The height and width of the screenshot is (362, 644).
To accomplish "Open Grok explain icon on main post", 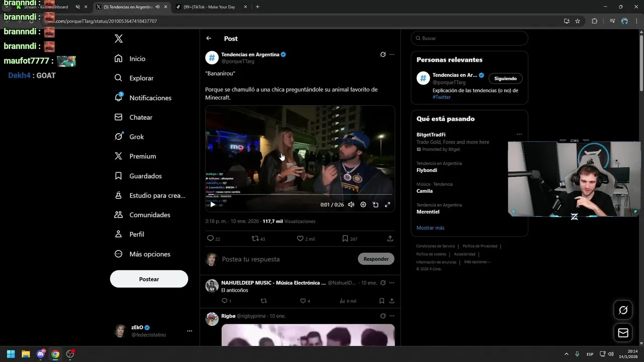I will click(383, 54).
